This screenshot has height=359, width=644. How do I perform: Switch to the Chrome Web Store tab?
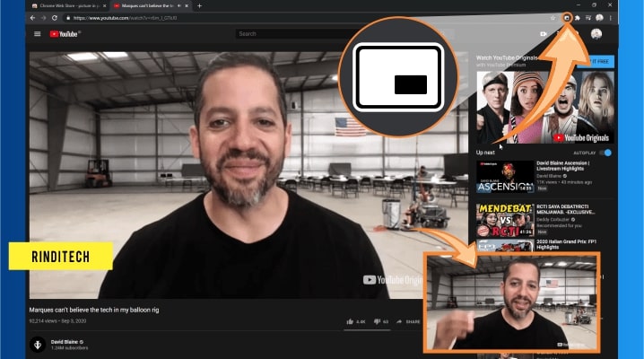click(x=68, y=5)
